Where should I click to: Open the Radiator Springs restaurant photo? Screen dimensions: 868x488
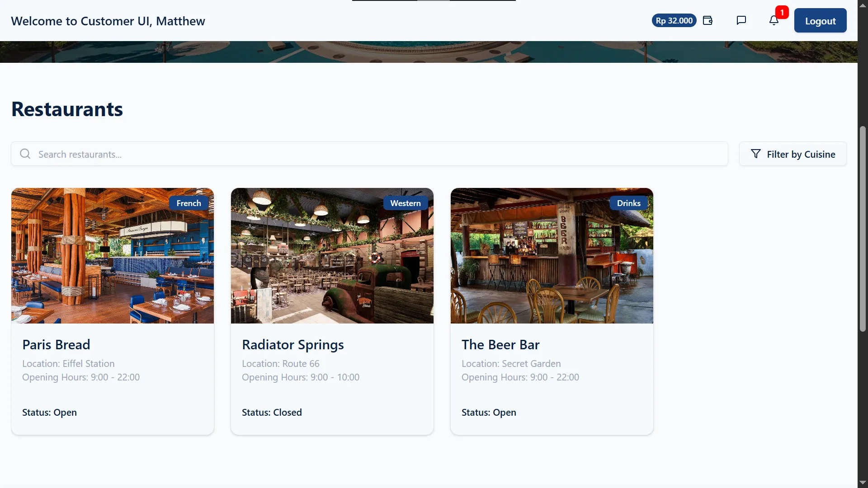(332, 256)
